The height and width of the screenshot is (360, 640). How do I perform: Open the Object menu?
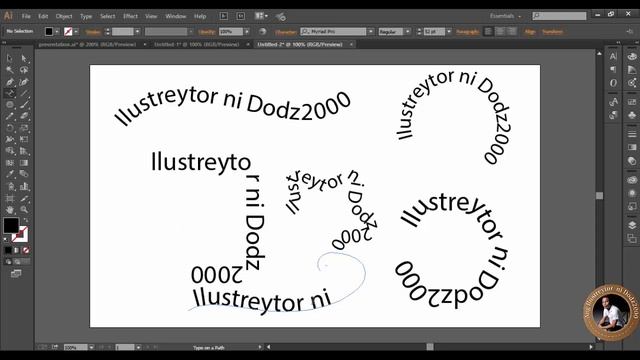(x=64, y=16)
